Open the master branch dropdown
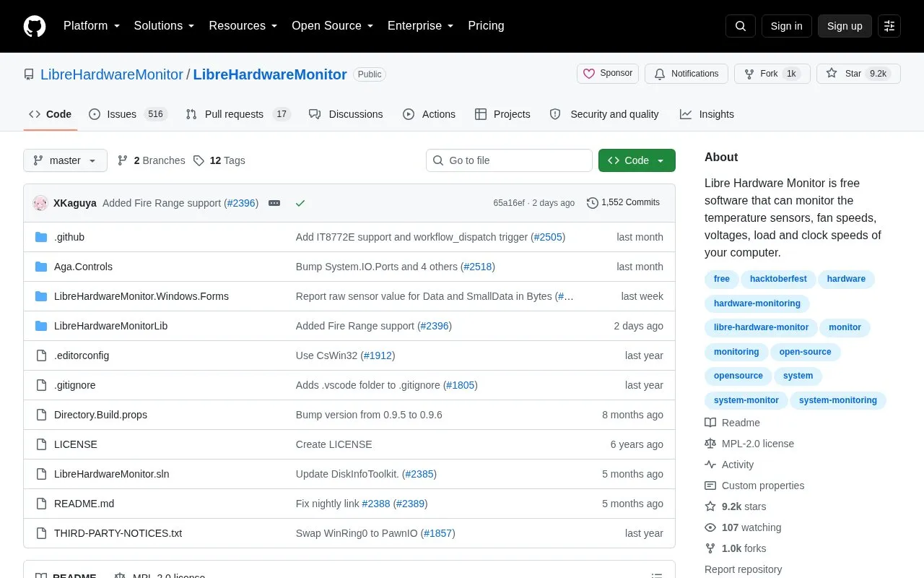The width and height of the screenshot is (924, 578). [x=65, y=160]
